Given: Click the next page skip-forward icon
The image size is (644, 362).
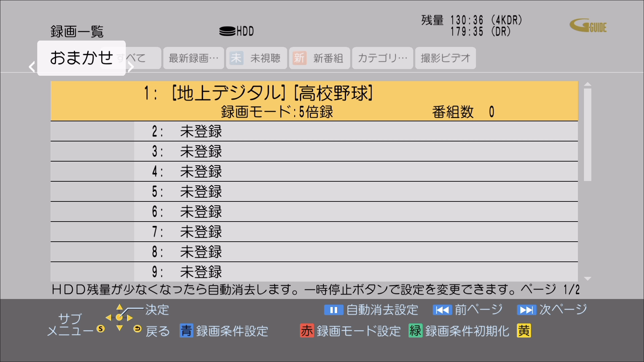Looking at the screenshot, I should (x=526, y=310).
